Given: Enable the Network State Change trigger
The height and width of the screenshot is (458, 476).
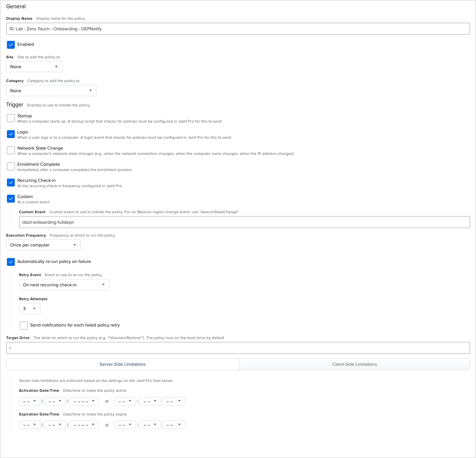Looking at the screenshot, I should pos(11,150).
